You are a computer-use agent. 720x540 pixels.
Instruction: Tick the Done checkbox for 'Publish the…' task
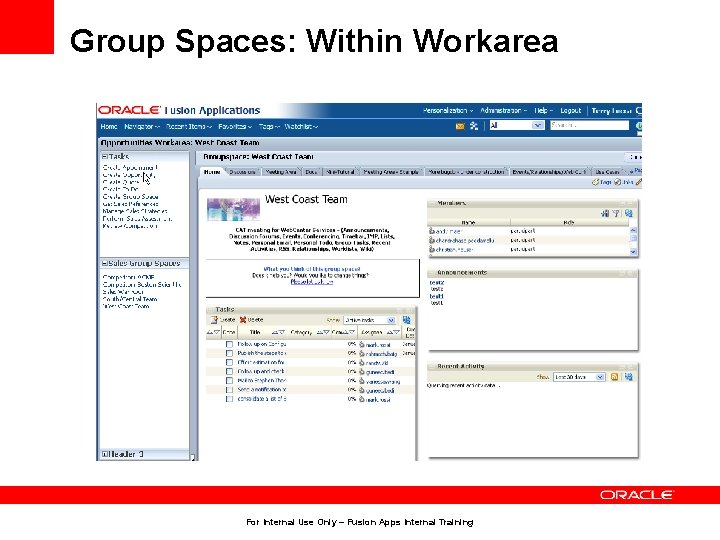click(229, 353)
